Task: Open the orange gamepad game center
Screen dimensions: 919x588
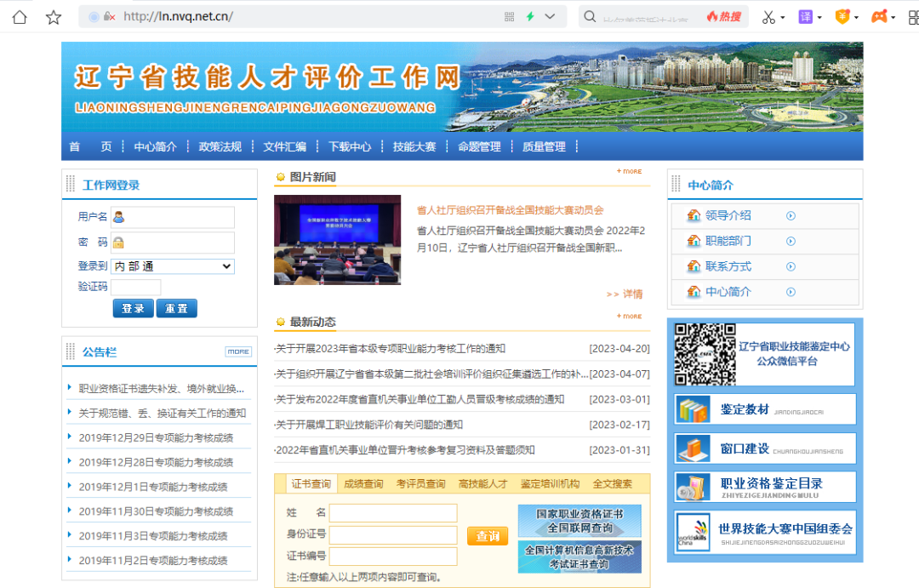Action: pos(881,16)
